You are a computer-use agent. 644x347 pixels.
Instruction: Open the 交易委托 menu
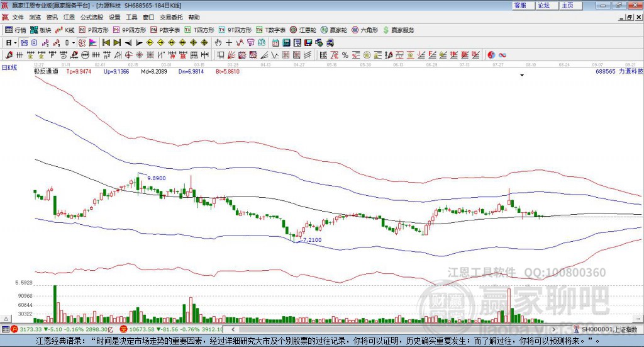point(171,17)
